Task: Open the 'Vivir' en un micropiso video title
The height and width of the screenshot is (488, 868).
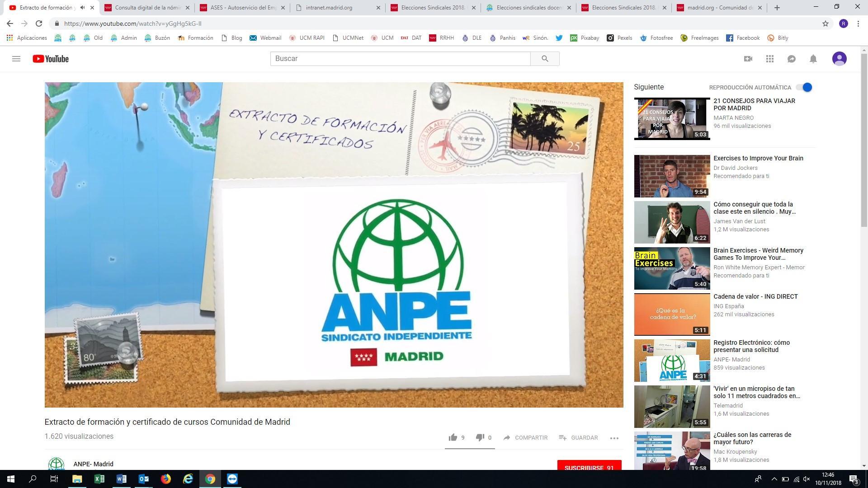Action: (756, 392)
